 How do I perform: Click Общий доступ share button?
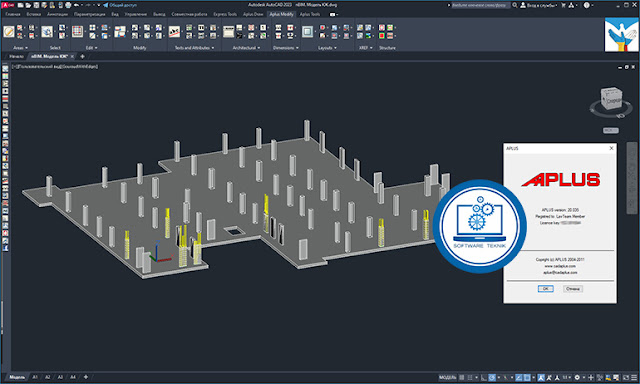click(x=120, y=5)
